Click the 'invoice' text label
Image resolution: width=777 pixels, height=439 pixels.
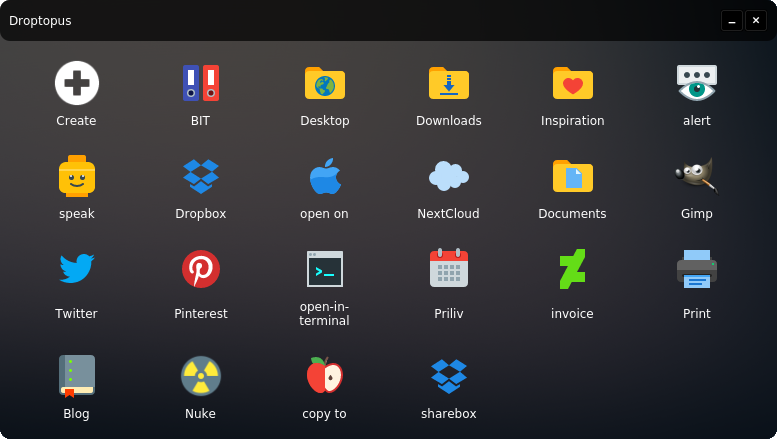pyautogui.click(x=572, y=313)
